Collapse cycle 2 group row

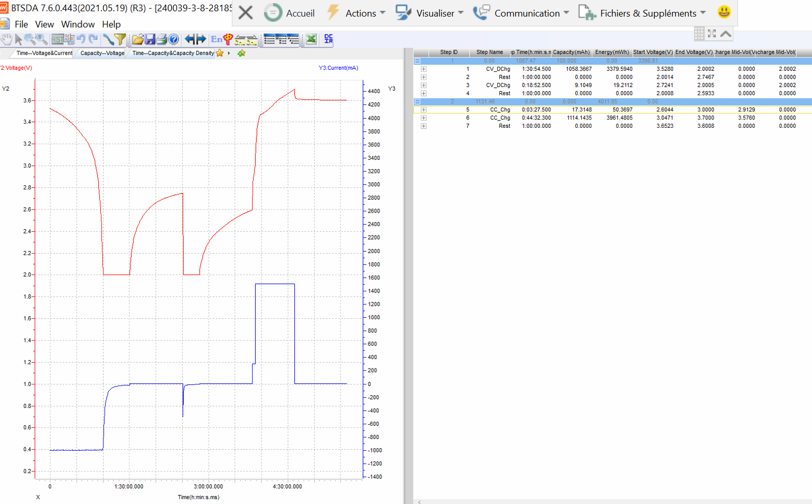[x=418, y=101]
